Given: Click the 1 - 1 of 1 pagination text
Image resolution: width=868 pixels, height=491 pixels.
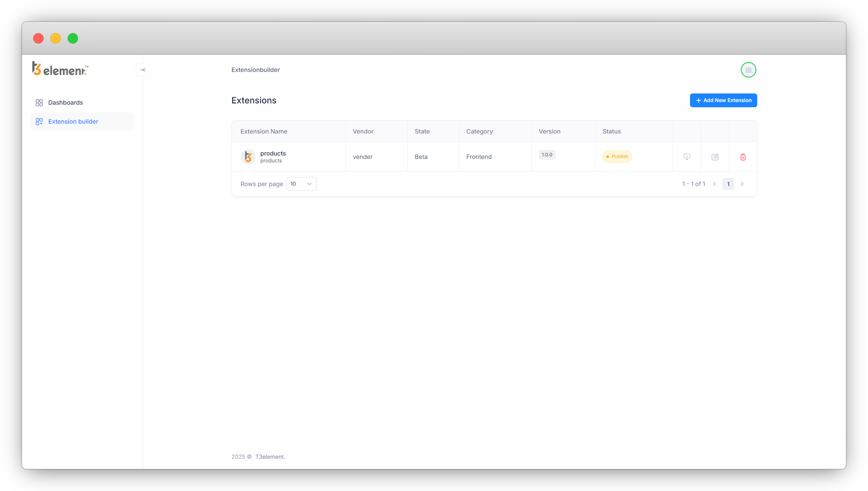Looking at the screenshot, I should [693, 184].
